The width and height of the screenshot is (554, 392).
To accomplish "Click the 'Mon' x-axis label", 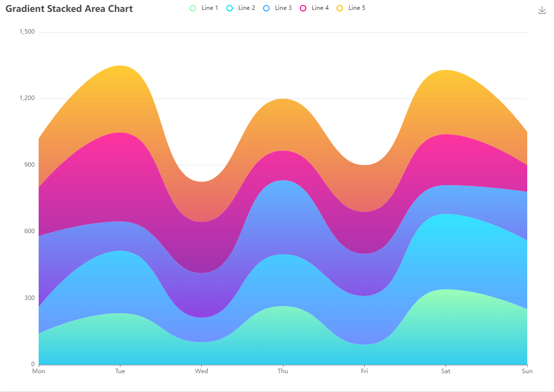I will click(x=39, y=371).
